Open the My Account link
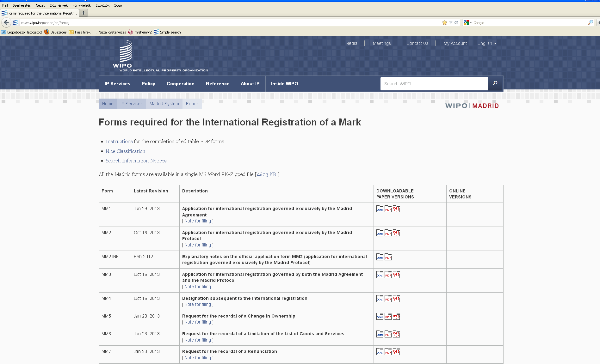 click(x=455, y=43)
